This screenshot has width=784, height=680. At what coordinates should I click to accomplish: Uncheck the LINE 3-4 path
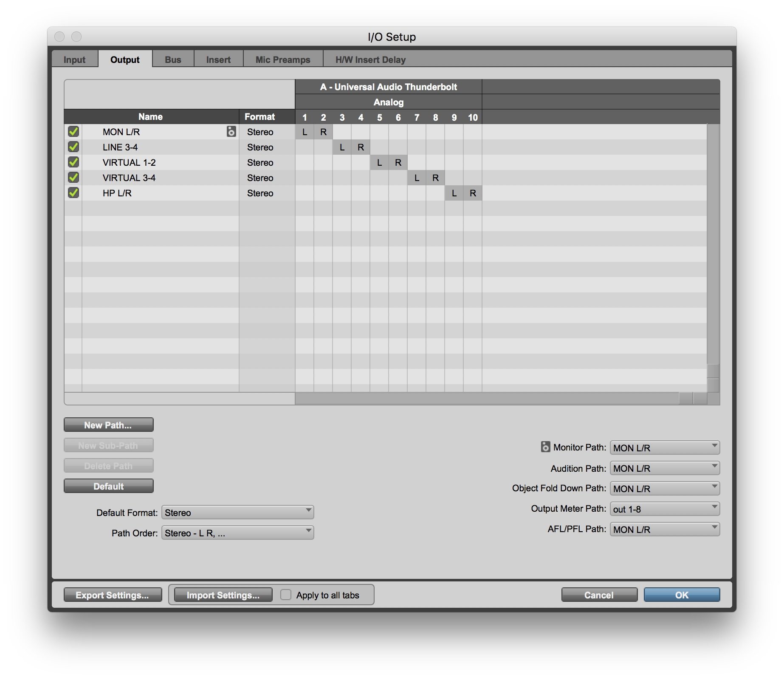coord(73,147)
